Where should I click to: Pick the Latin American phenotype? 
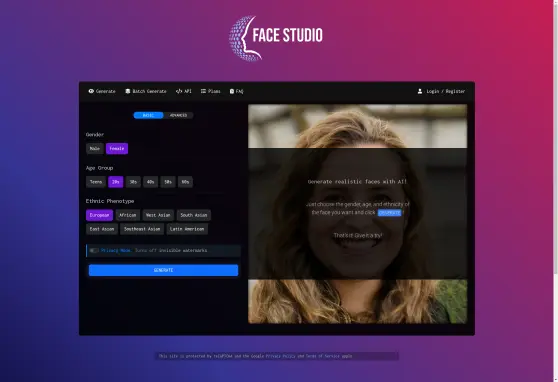(x=187, y=229)
